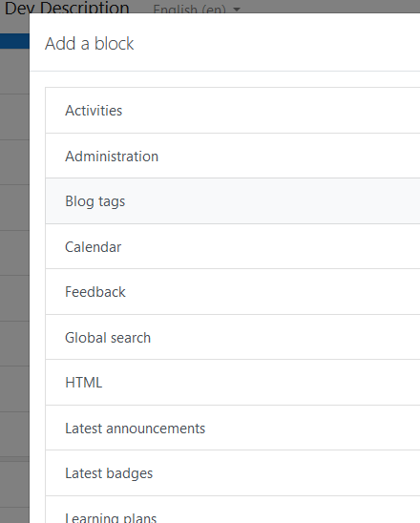
Task: Click the dimmed navigation drawer row beside Calendar
Action: coord(14,253)
